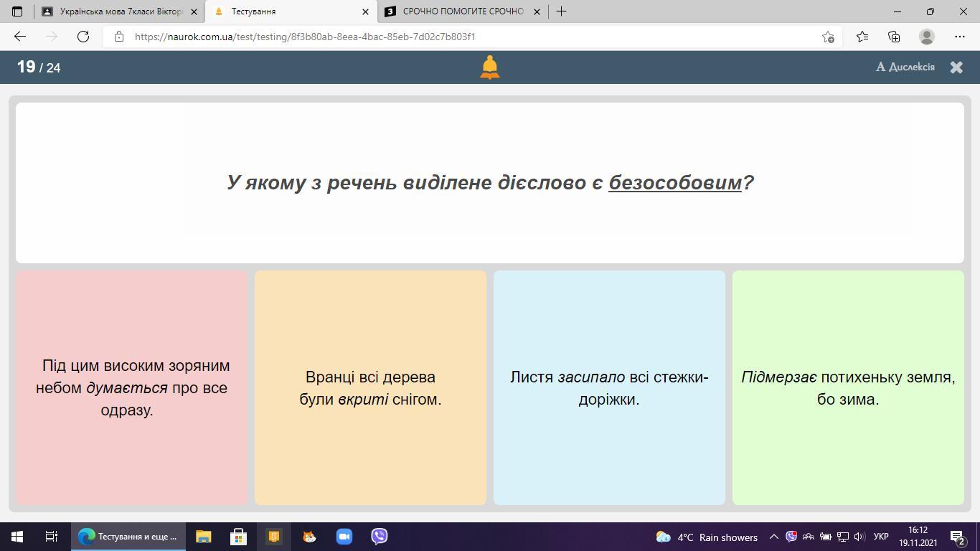Go back to the previous page

coord(20,37)
